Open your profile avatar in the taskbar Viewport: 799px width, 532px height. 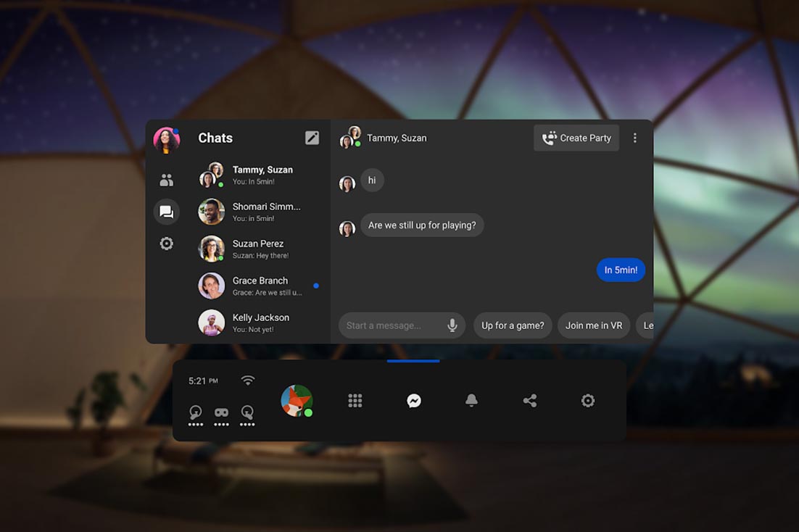coord(297,400)
